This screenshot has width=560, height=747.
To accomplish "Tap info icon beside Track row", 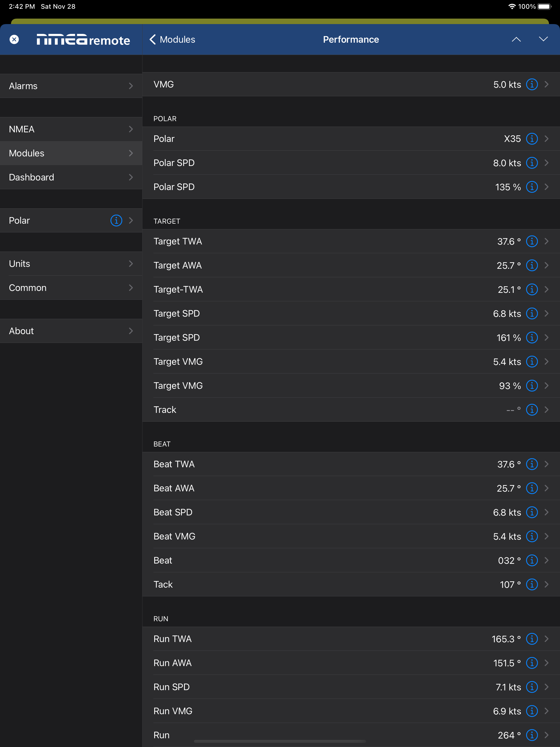I will tap(532, 410).
